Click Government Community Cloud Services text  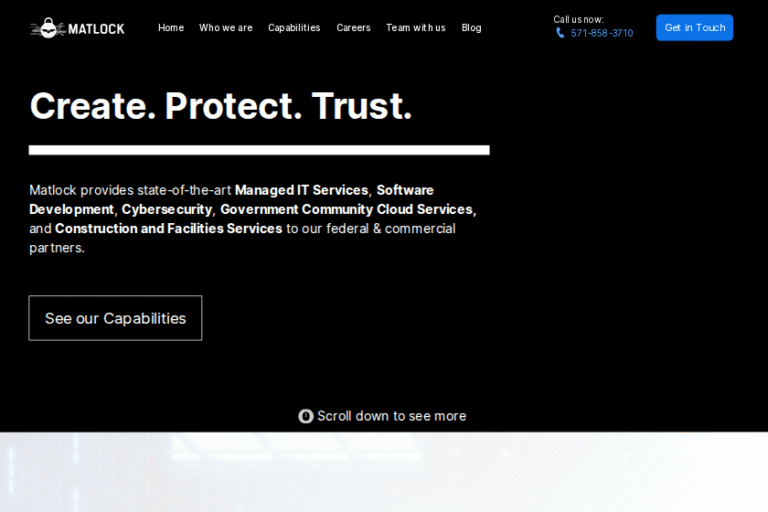coord(346,209)
